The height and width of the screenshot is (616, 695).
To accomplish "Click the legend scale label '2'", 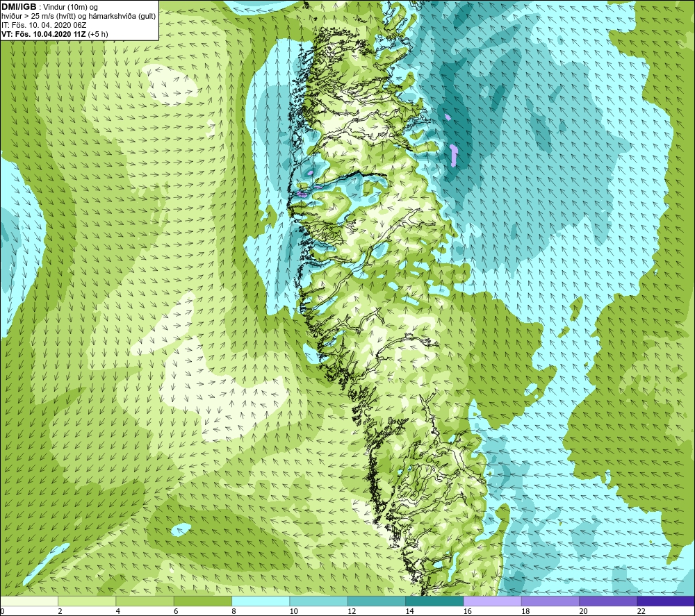I will click(x=60, y=611).
